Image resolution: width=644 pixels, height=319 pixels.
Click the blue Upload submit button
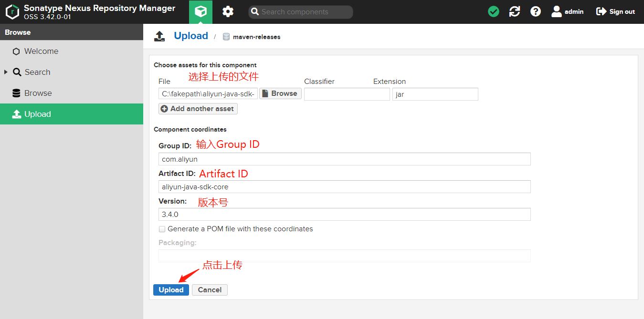pos(171,289)
